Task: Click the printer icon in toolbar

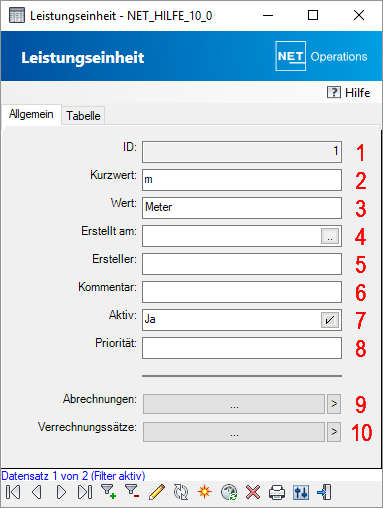Action: click(277, 492)
